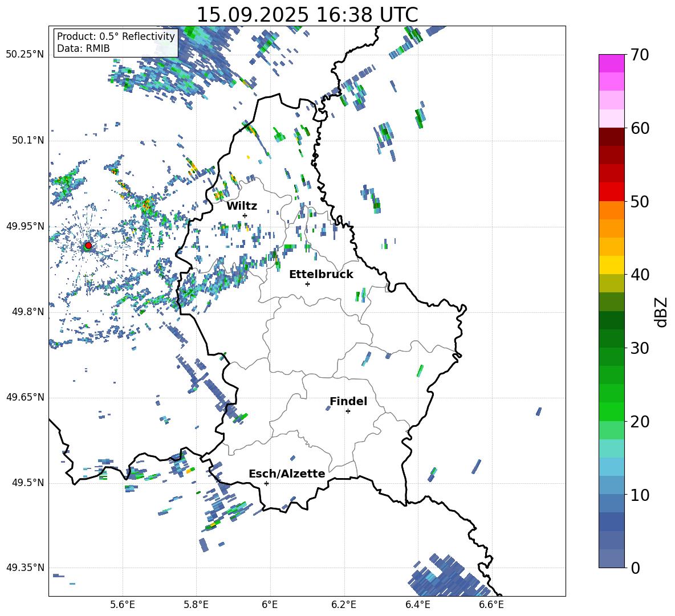The height and width of the screenshot is (616, 675).
Task: Click the Ettelbruck location cross marker
Action: click(307, 284)
